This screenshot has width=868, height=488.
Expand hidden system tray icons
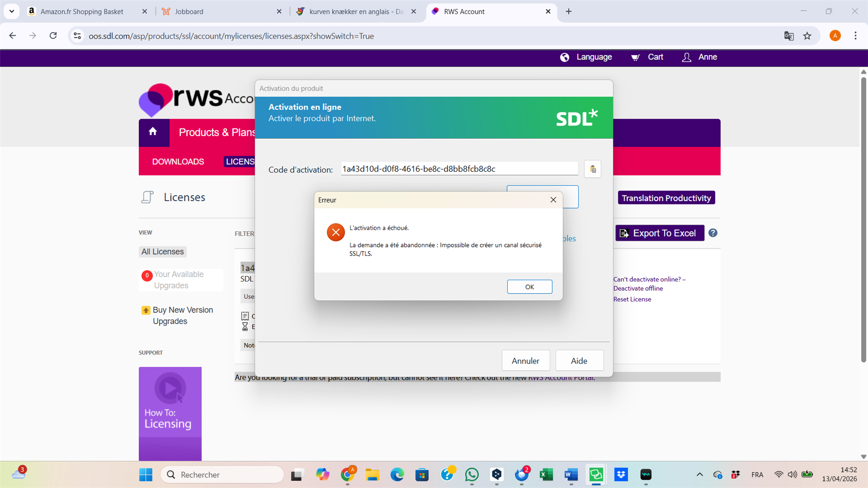point(699,474)
